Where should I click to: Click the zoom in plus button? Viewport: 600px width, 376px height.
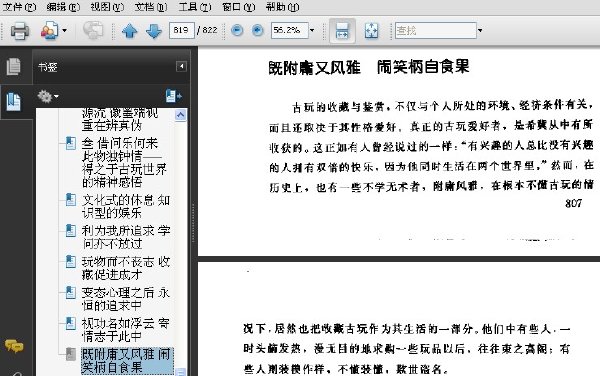(x=258, y=30)
